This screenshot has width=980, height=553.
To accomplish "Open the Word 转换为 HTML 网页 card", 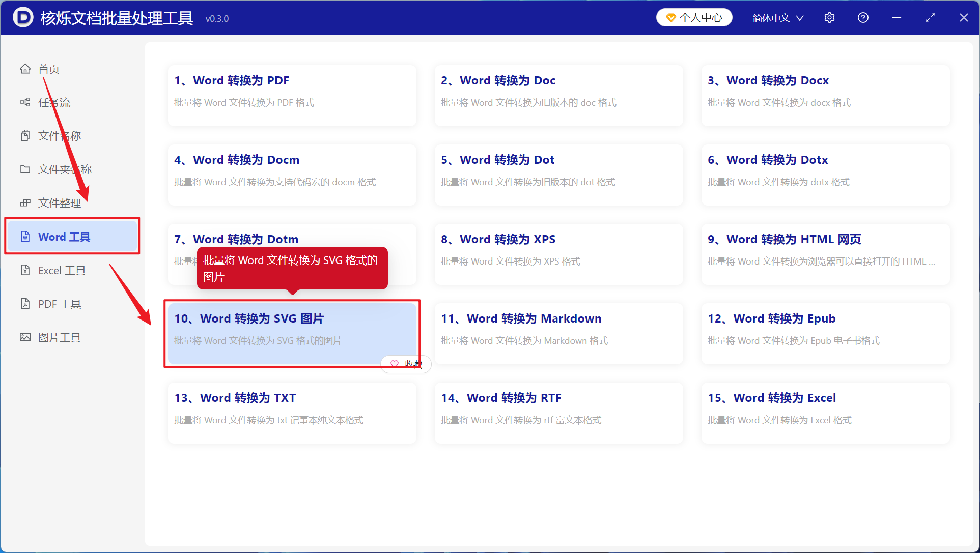I will [x=826, y=254].
